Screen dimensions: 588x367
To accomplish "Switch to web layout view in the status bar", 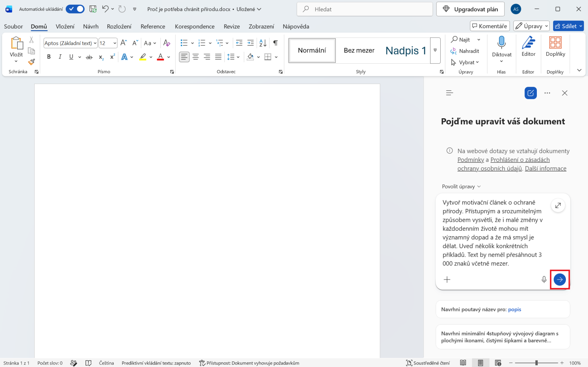I will [498, 363].
